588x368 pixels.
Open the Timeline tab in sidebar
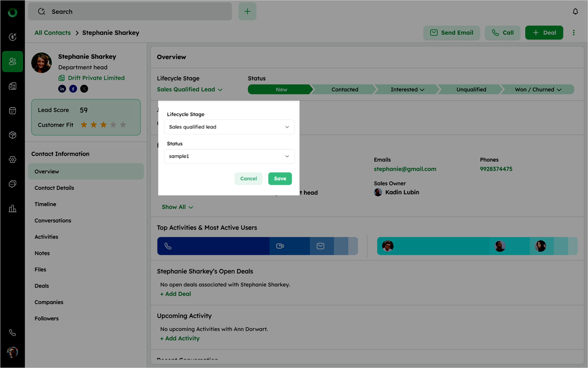point(45,204)
